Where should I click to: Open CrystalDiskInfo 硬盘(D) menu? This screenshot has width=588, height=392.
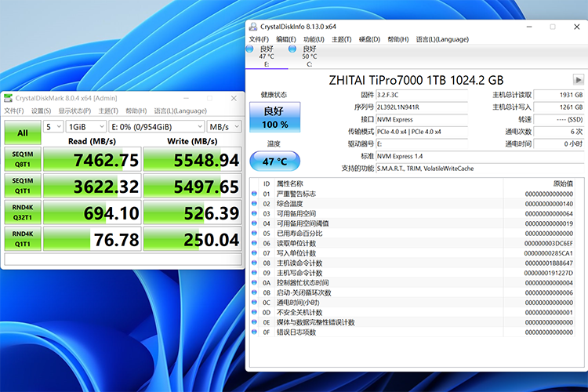pyautogui.click(x=369, y=39)
